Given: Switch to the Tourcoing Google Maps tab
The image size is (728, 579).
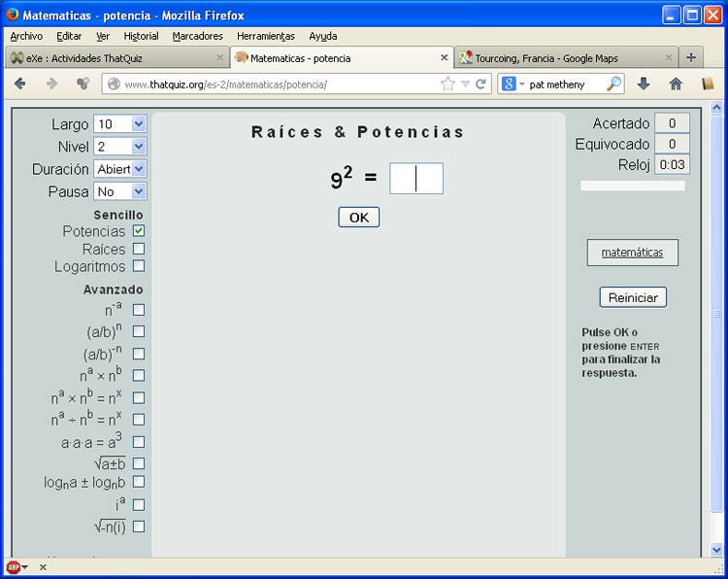Looking at the screenshot, I should coord(566,58).
